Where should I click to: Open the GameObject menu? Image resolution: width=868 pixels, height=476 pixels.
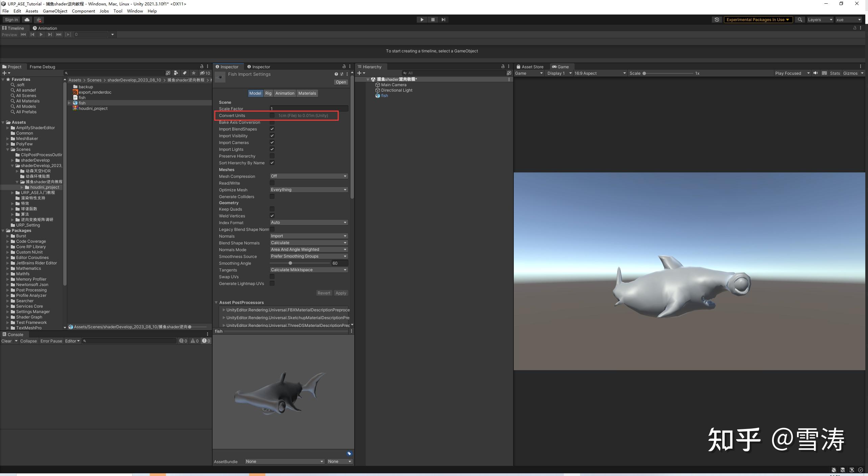tap(55, 11)
